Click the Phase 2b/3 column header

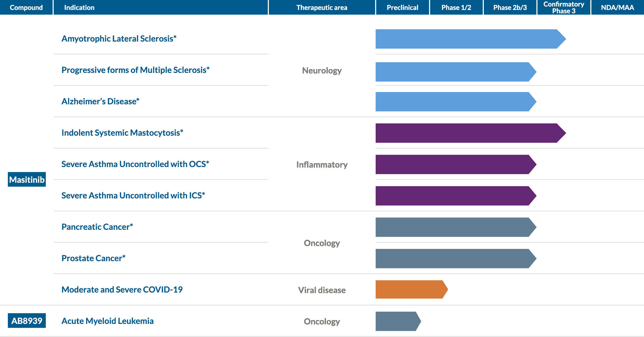coord(510,7)
